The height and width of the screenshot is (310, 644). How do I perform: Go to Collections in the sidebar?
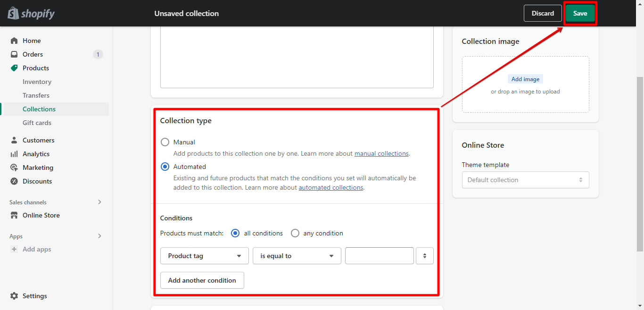pos(39,109)
